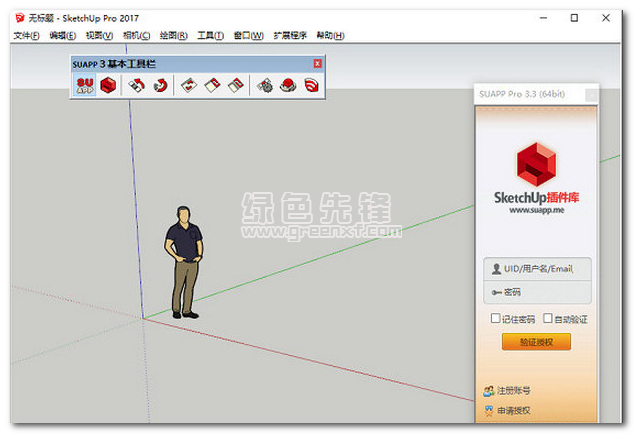Click the circular red arrow toolbar icon
The width and height of the screenshot is (634, 434).
(x=161, y=85)
